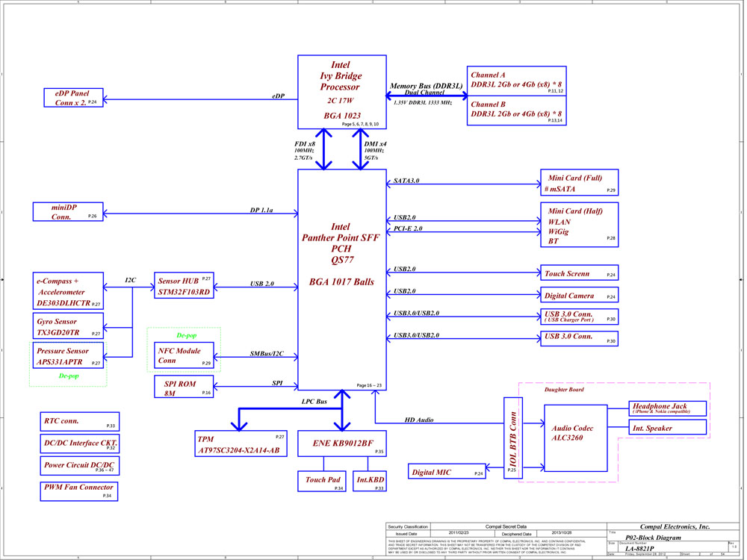Image resolution: width=747 pixels, height=560 pixels.
Task: Click the DMI x4 link label
Action: tap(376, 144)
